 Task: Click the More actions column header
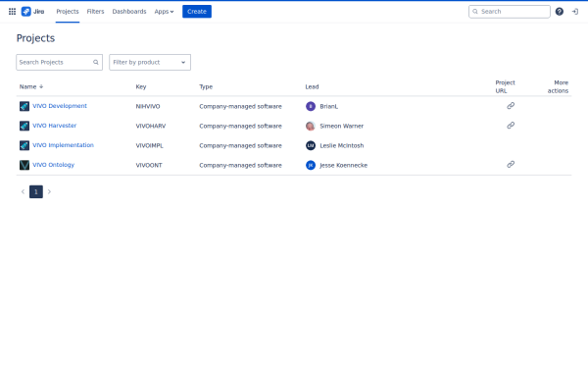(558, 86)
